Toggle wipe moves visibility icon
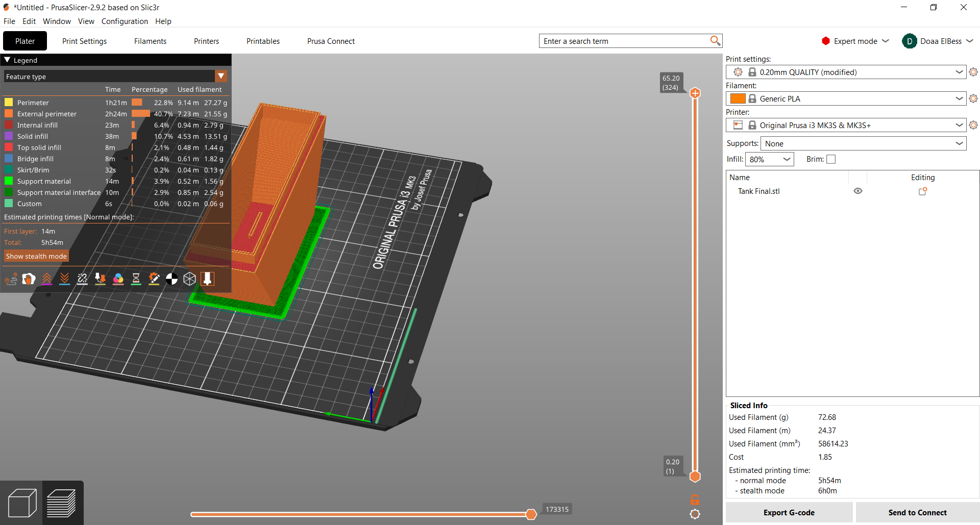Screen dimensions: 980x525 29,279
